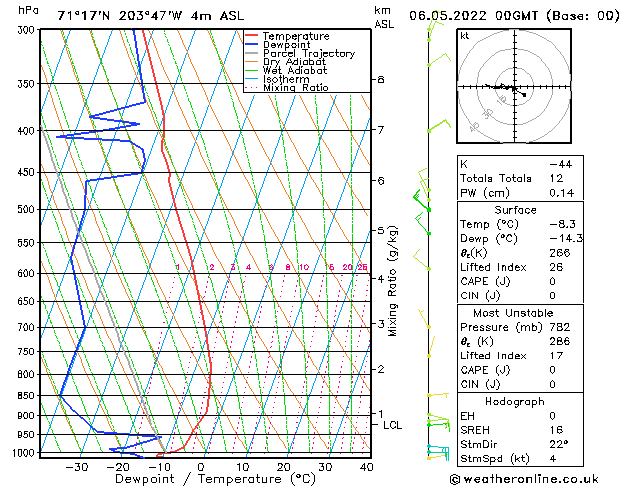Click the Most Unstable Pressure value 782
The width and height of the screenshot is (629, 486).
pos(560,327)
